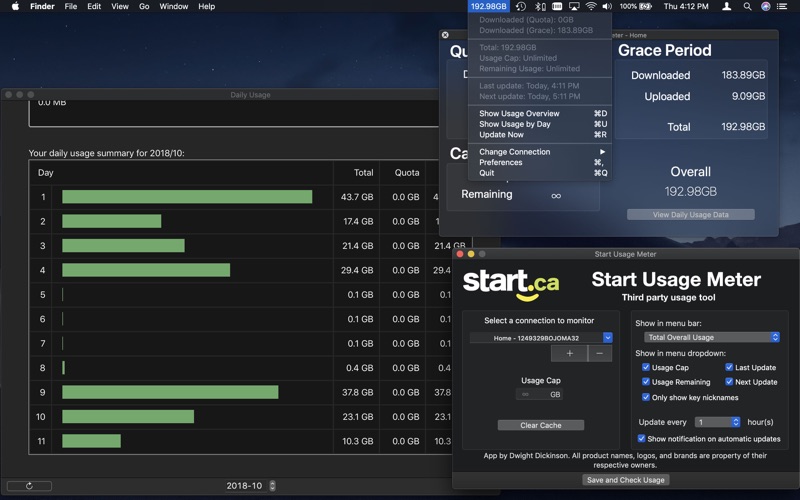Click the day 4 usage bar
This screenshot has height=500, width=800.
pos(146,270)
